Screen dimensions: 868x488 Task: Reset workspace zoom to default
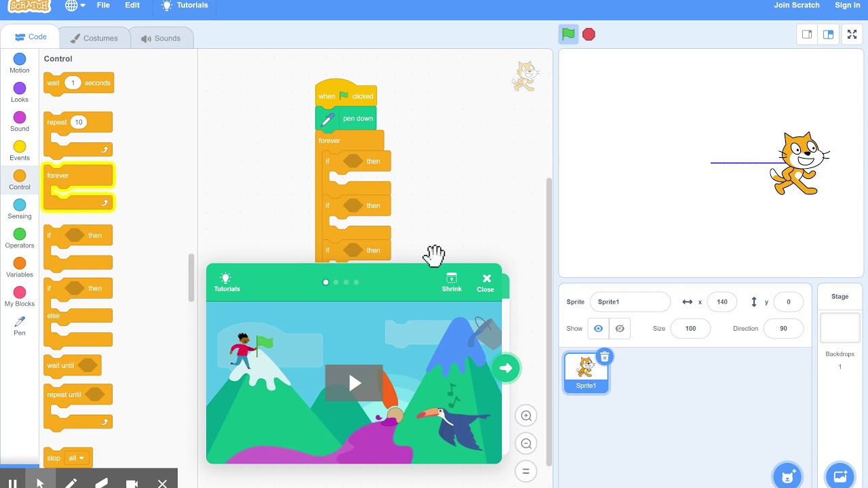pyautogui.click(x=526, y=471)
